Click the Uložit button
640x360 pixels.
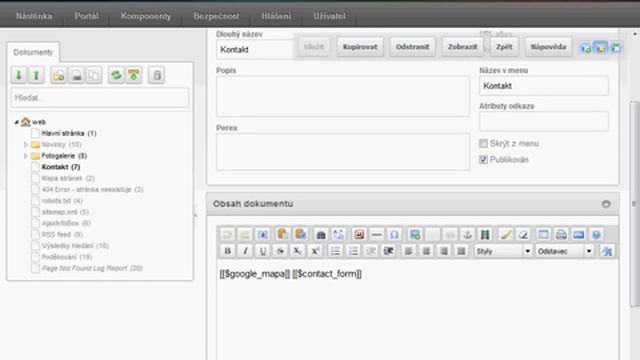pos(314,47)
